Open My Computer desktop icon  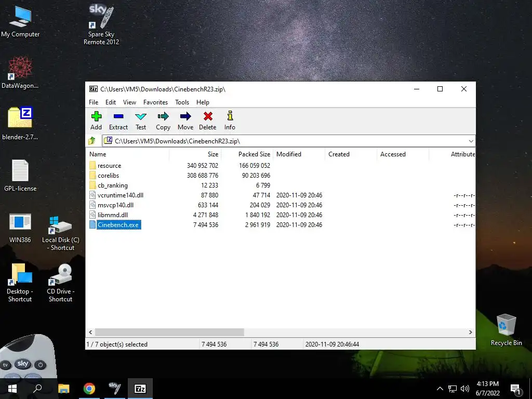point(20,22)
